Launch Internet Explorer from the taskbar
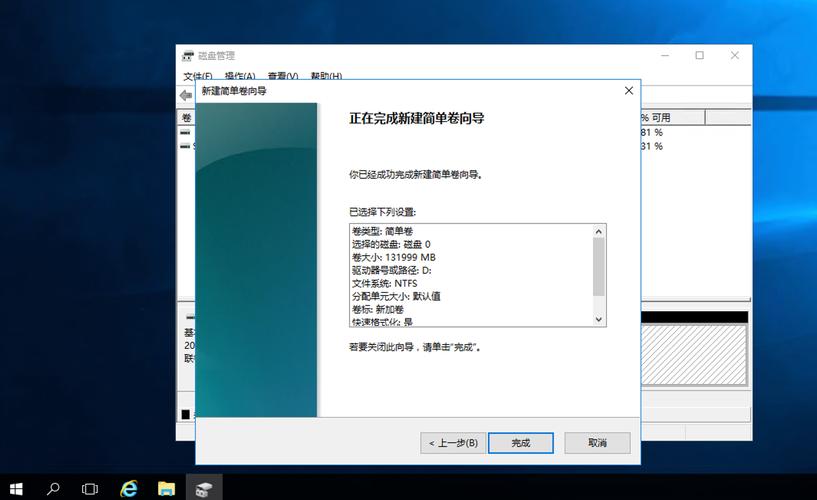The image size is (817, 500). coord(129,489)
